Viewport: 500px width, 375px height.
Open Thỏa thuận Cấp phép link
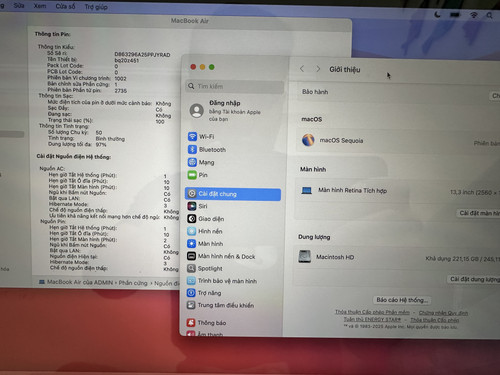(435, 320)
